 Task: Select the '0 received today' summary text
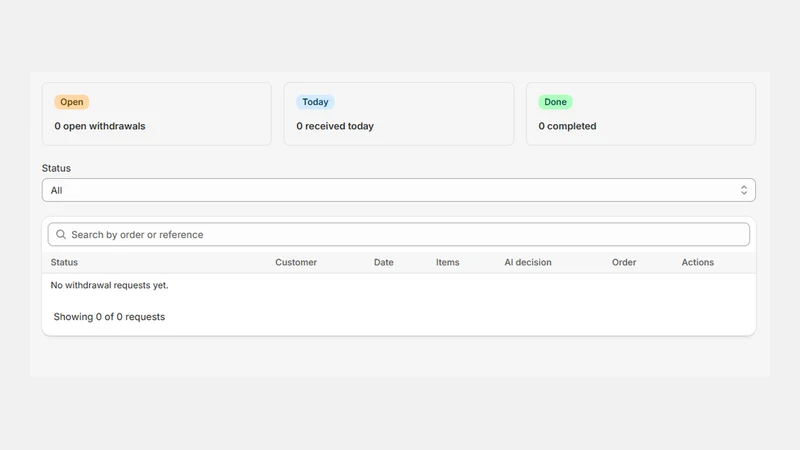(x=335, y=126)
